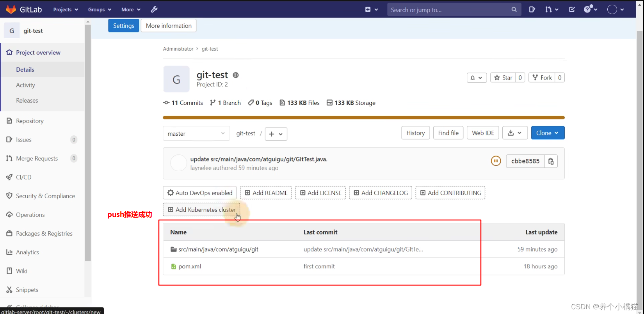
Task: Click the search magnifier icon
Action: coord(514,10)
